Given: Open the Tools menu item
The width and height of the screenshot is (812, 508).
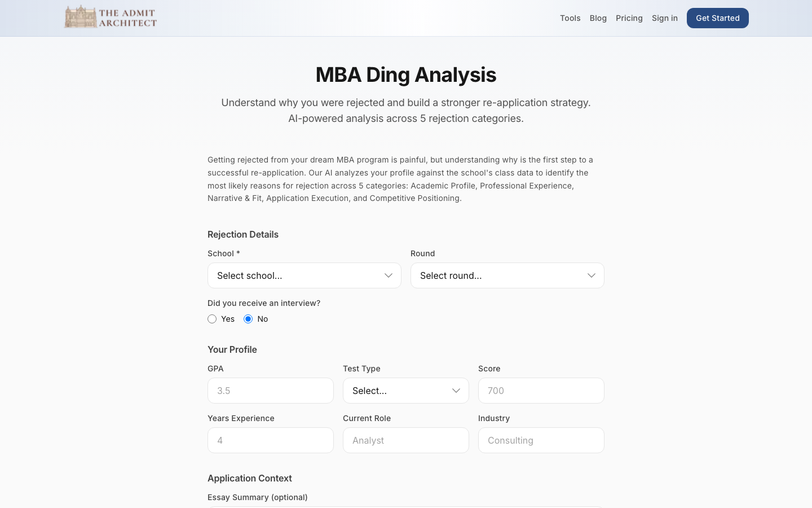Looking at the screenshot, I should tap(570, 18).
